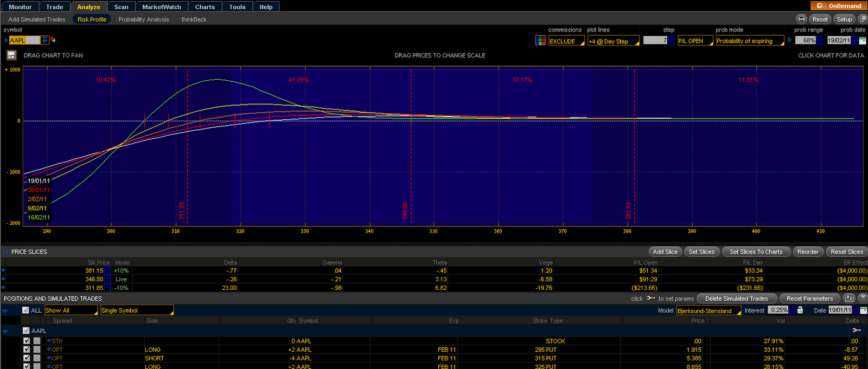Uncheck the 295 PUT long option checkbox
868x369 pixels.
pos(27,349)
